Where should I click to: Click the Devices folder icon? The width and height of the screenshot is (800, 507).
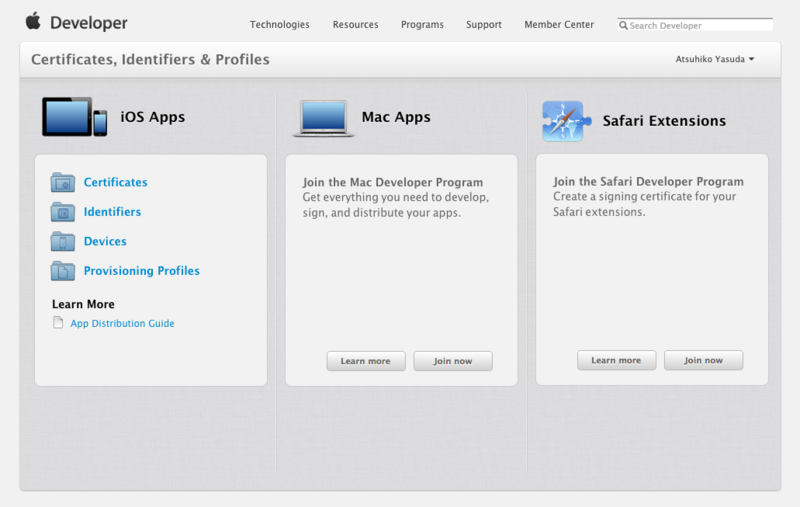click(63, 241)
